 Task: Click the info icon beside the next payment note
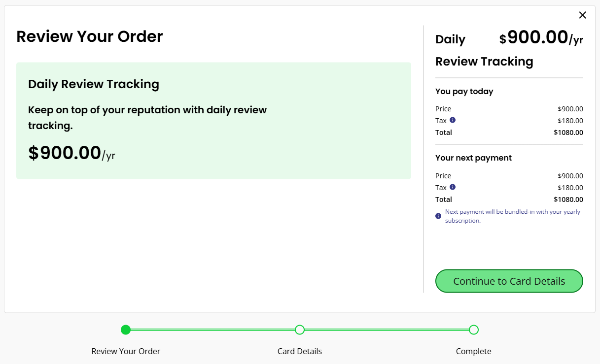[x=438, y=216]
